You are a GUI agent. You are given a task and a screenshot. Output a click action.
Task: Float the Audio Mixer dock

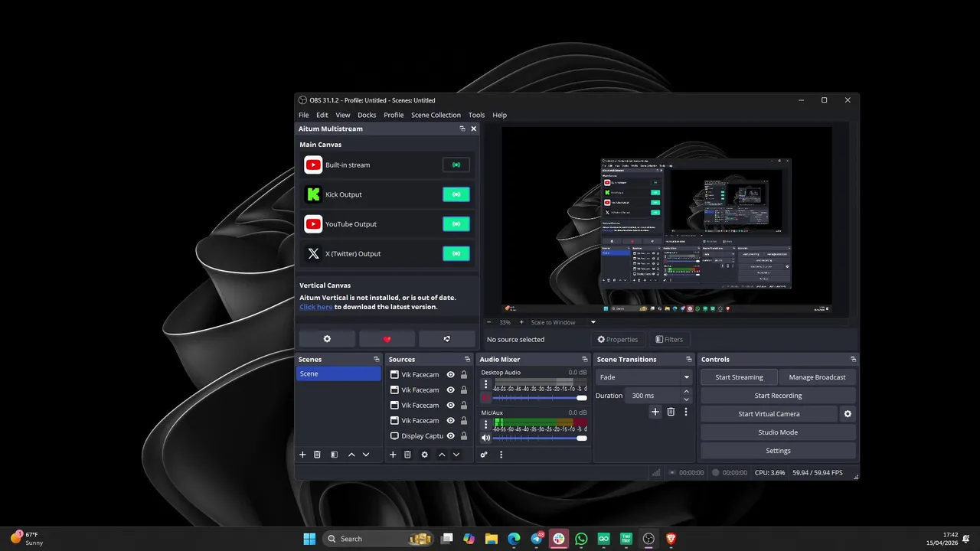pyautogui.click(x=585, y=359)
